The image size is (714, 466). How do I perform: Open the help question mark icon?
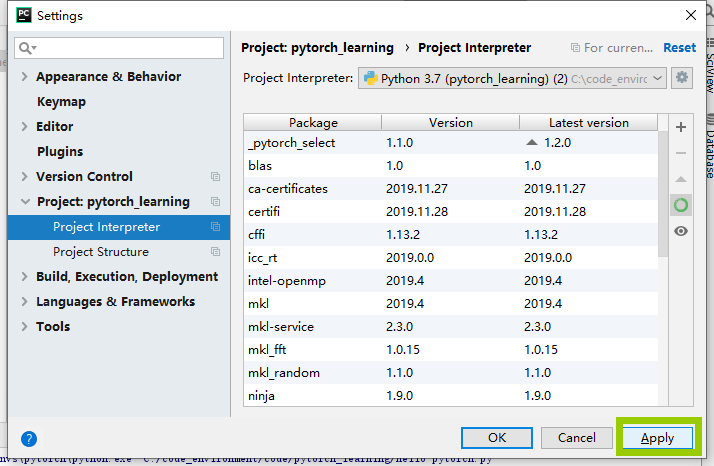click(x=29, y=439)
